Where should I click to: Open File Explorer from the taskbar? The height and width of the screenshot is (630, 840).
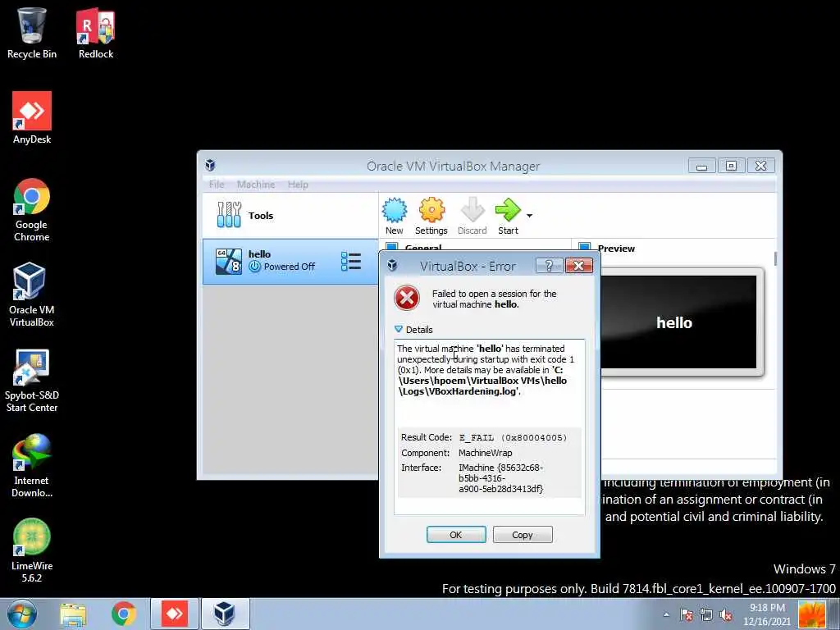[x=73, y=614]
